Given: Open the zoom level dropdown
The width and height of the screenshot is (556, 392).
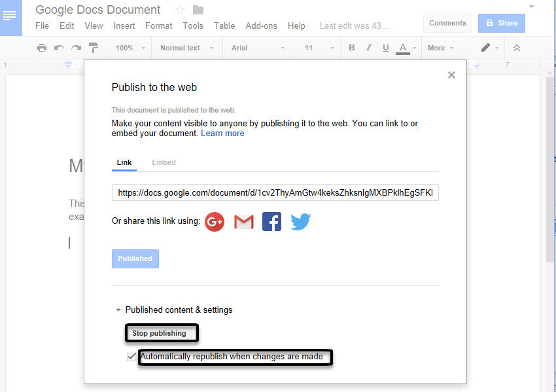Looking at the screenshot, I should tap(128, 48).
